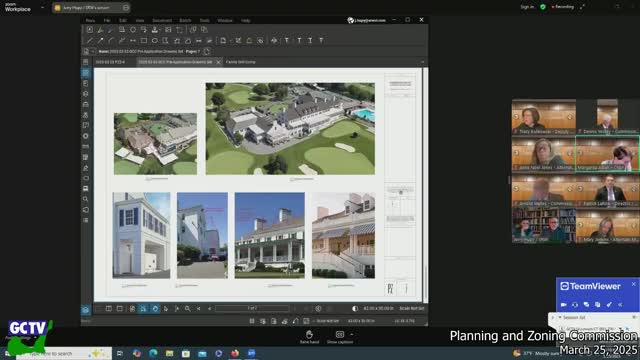Click the Crop tool icon
This screenshot has width=640, height=360.
point(180,29)
